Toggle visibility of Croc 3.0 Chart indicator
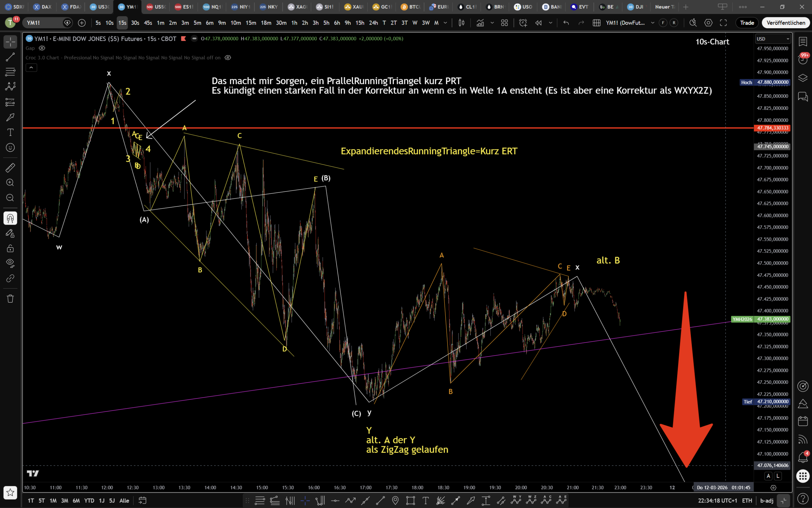This screenshot has width=812, height=508. [x=228, y=58]
